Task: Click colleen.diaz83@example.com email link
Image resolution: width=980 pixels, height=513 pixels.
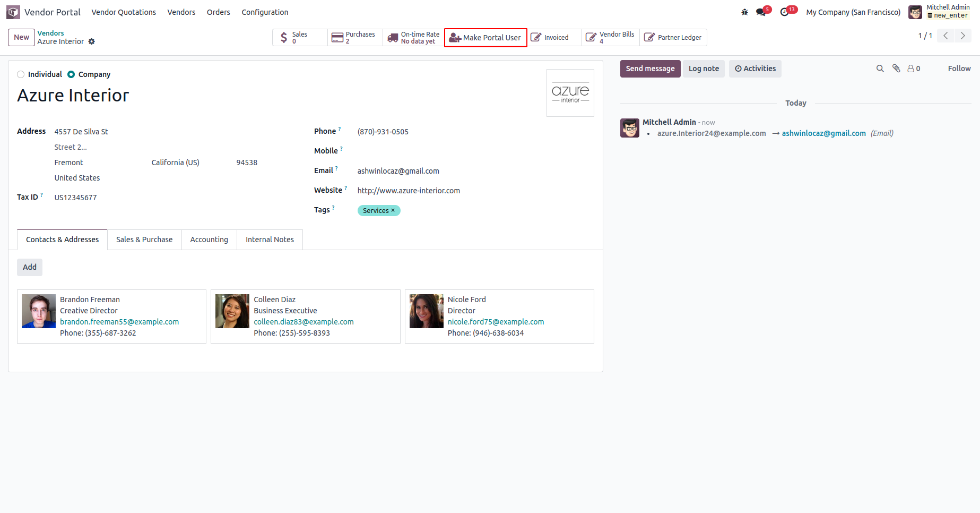Action: coord(303,322)
